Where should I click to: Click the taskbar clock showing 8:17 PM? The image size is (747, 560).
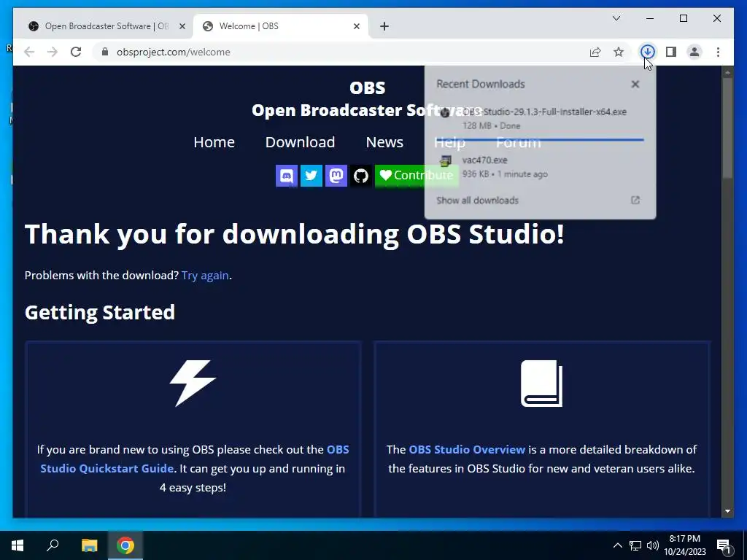(x=685, y=545)
